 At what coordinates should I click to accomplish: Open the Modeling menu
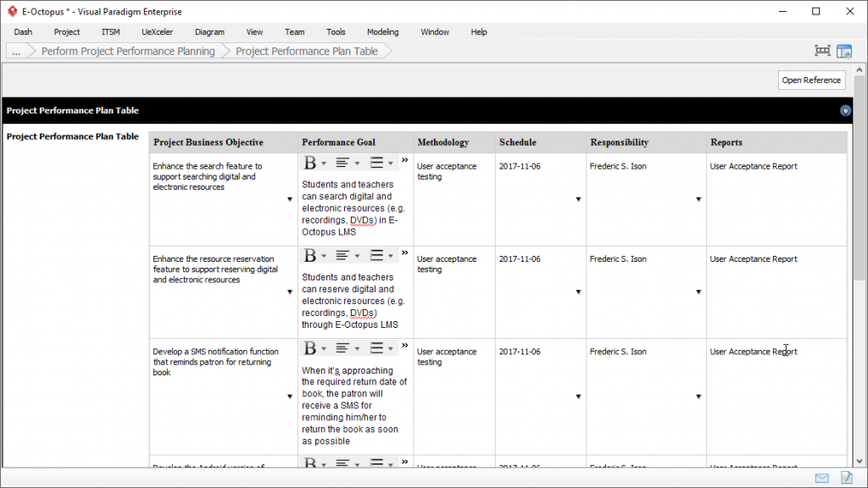tap(382, 31)
